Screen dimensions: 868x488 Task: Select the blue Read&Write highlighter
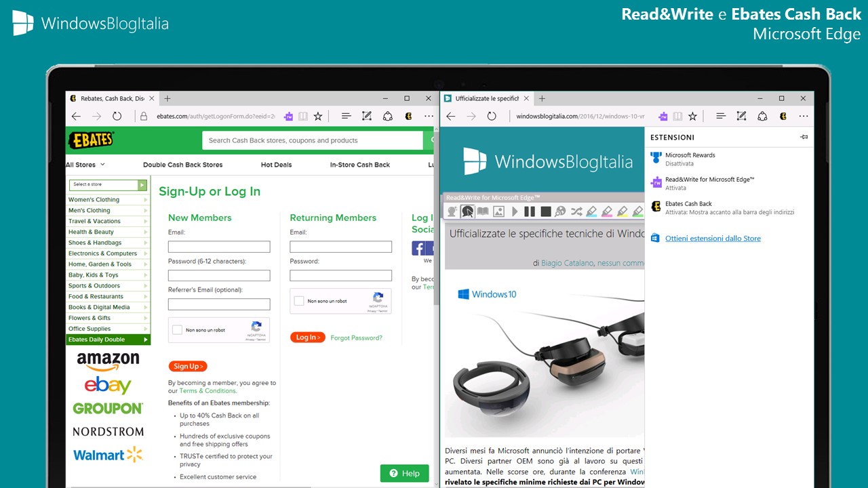pos(591,211)
